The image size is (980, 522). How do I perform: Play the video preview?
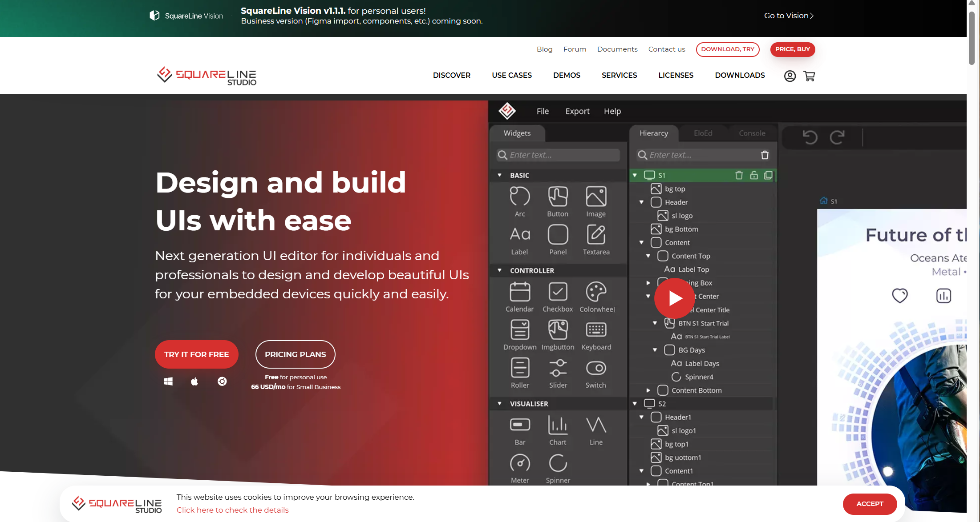pos(674,298)
